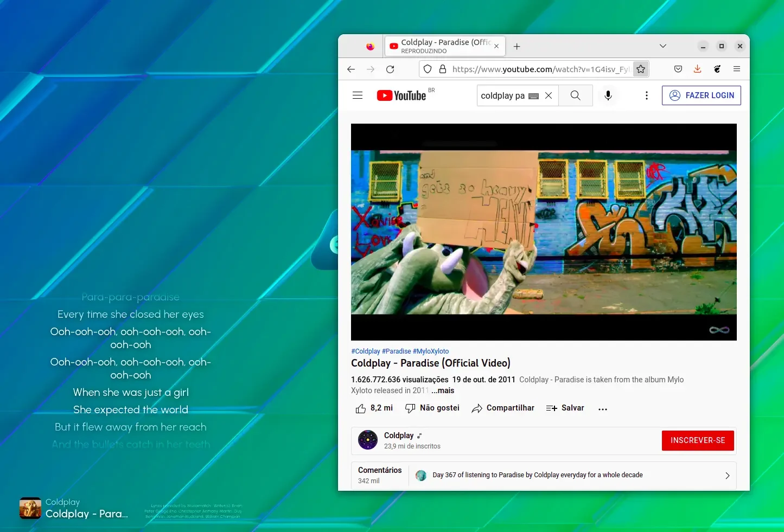
Task: View site security padlock info
Action: point(443,69)
